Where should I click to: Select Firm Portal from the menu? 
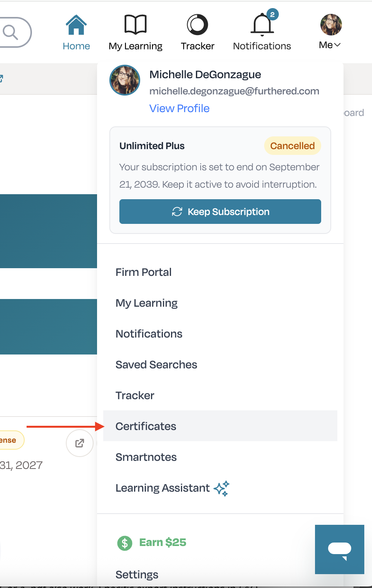(144, 272)
